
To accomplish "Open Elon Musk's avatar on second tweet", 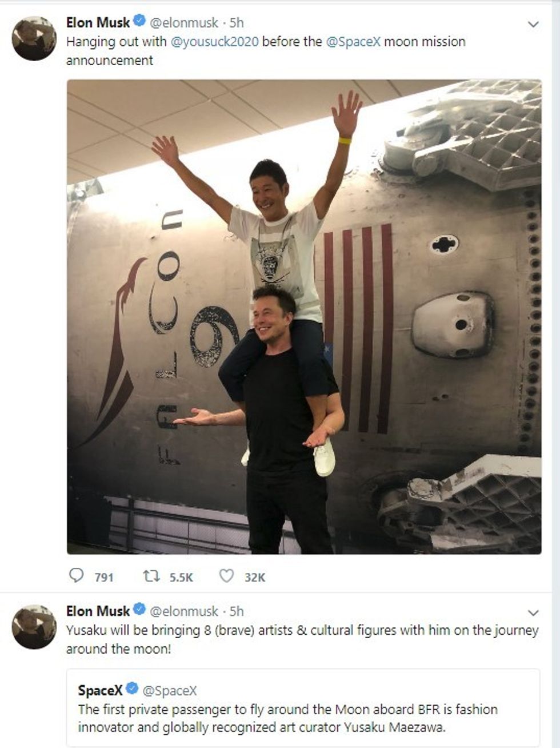I will [34, 627].
